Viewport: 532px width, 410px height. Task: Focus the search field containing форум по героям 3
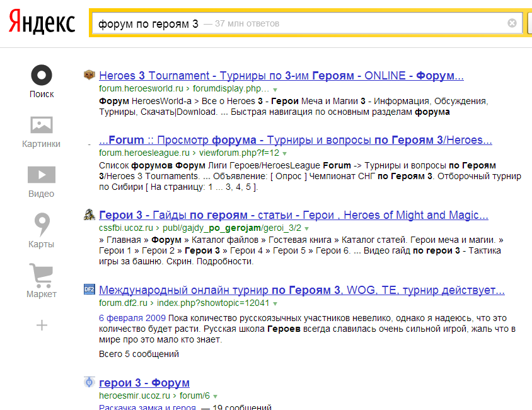pyautogui.click(x=307, y=23)
